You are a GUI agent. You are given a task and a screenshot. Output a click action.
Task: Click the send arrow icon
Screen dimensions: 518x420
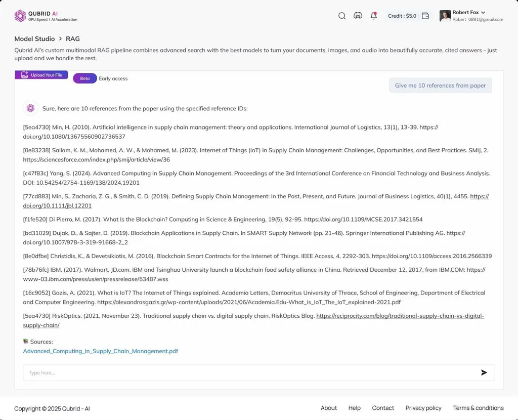click(x=484, y=373)
